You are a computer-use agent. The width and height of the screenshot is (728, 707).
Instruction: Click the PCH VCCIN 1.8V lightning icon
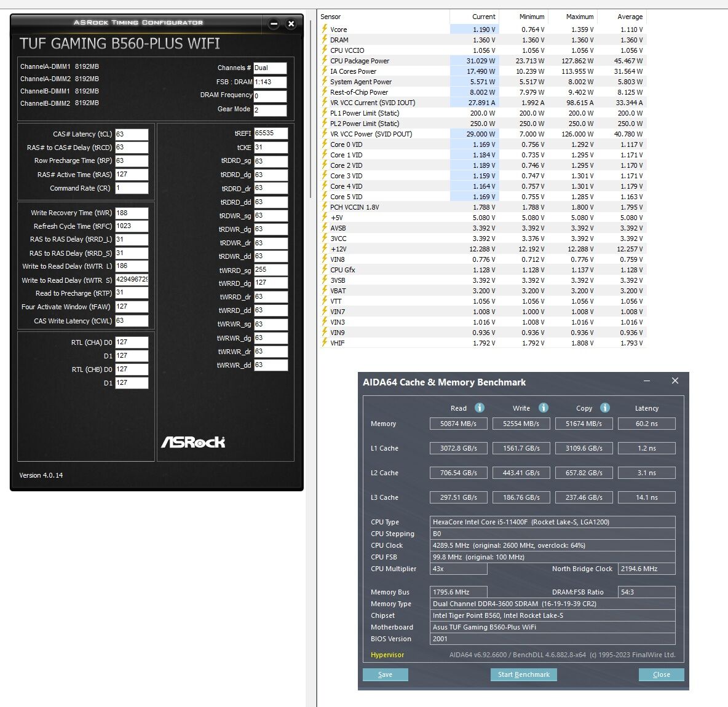[325, 207]
